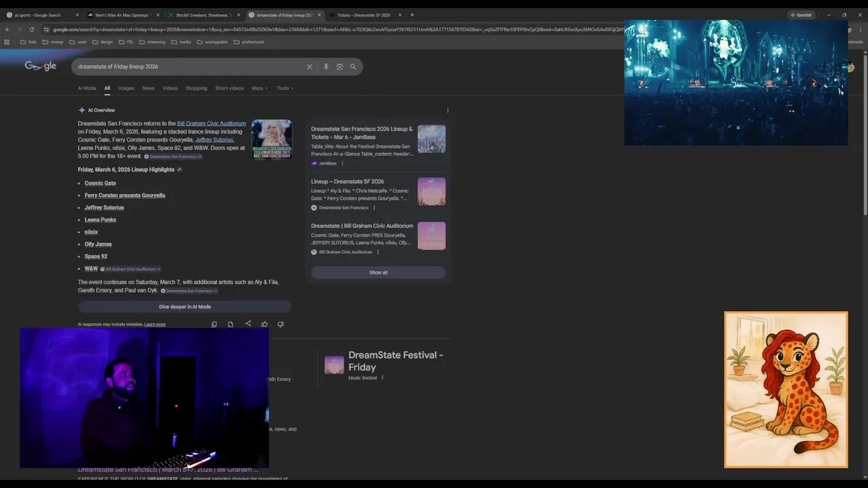Click Dive deeper in AI Mode button
The image size is (868, 488).
[x=184, y=306]
